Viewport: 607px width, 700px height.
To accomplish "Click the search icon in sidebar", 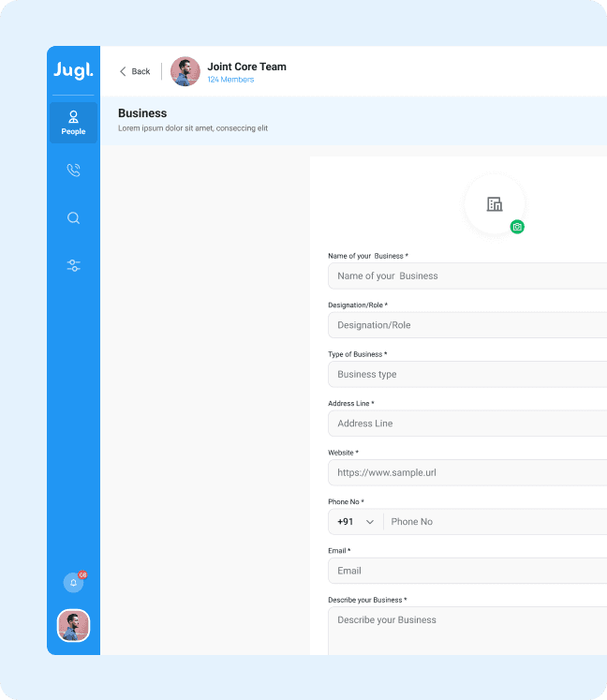I will tap(73, 218).
